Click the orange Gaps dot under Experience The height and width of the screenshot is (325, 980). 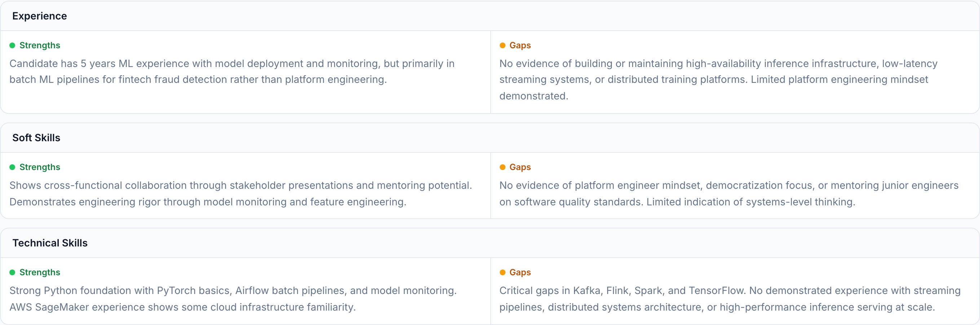[502, 46]
